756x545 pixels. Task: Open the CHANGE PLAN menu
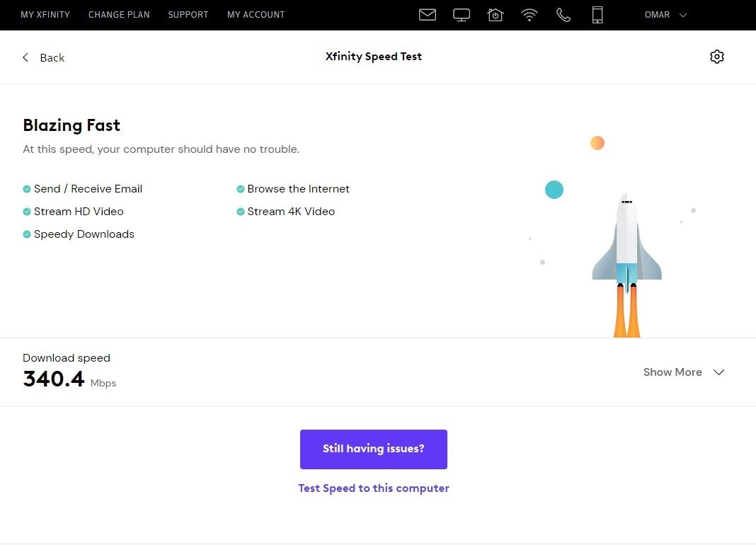tap(119, 15)
